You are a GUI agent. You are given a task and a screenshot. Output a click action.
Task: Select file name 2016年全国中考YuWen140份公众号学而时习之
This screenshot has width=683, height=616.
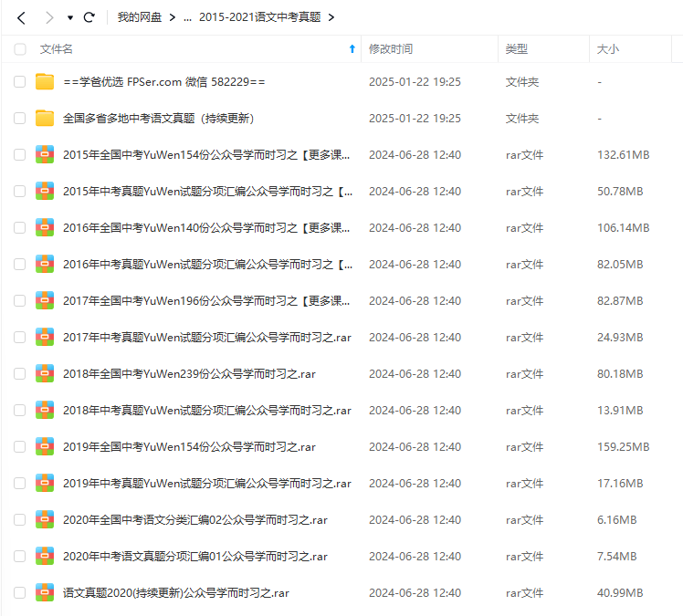tap(206, 228)
